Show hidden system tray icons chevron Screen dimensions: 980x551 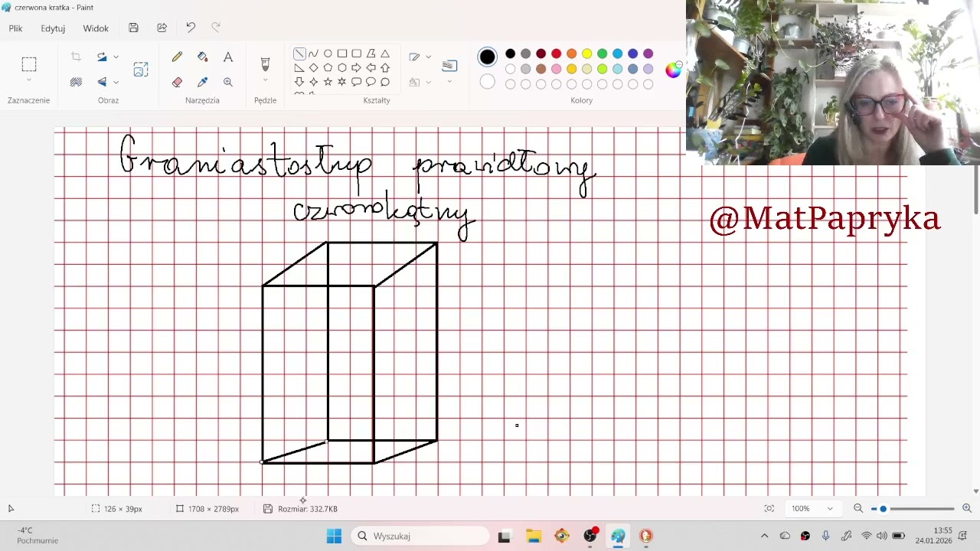pyautogui.click(x=764, y=536)
